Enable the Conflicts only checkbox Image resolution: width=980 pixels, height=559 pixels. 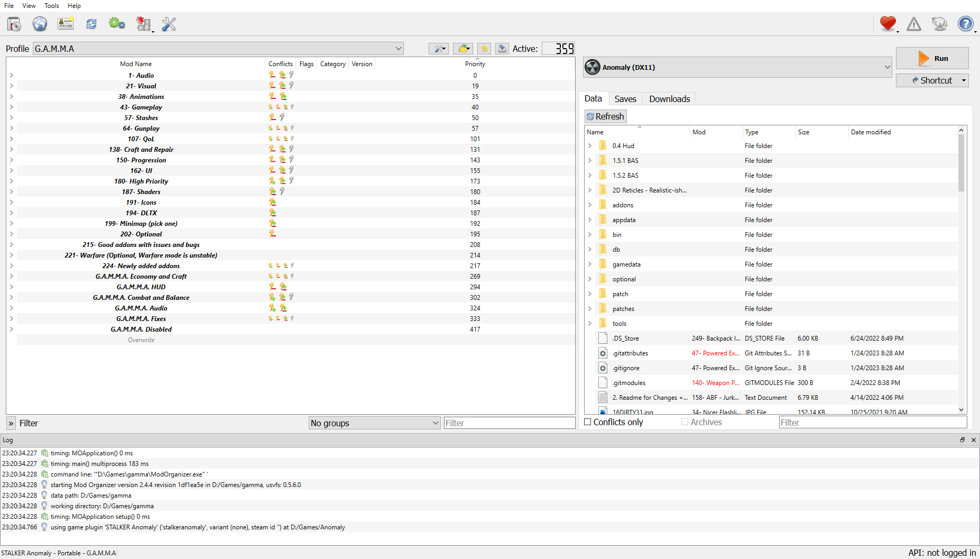tap(588, 422)
